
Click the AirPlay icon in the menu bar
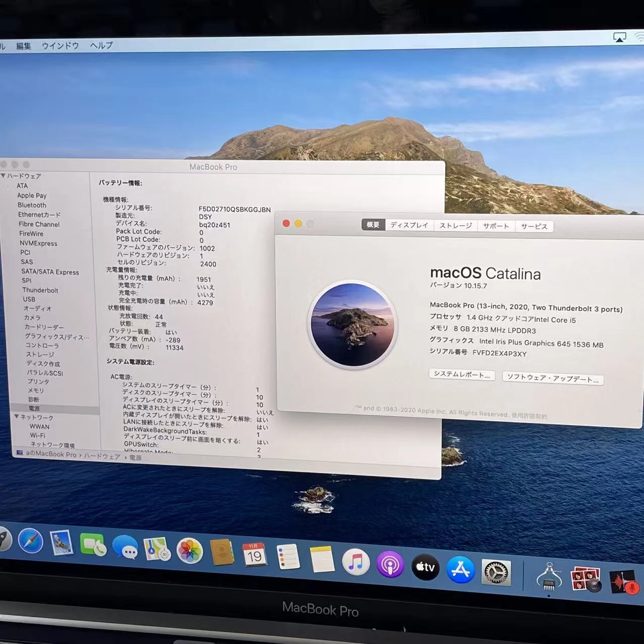point(620,37)
